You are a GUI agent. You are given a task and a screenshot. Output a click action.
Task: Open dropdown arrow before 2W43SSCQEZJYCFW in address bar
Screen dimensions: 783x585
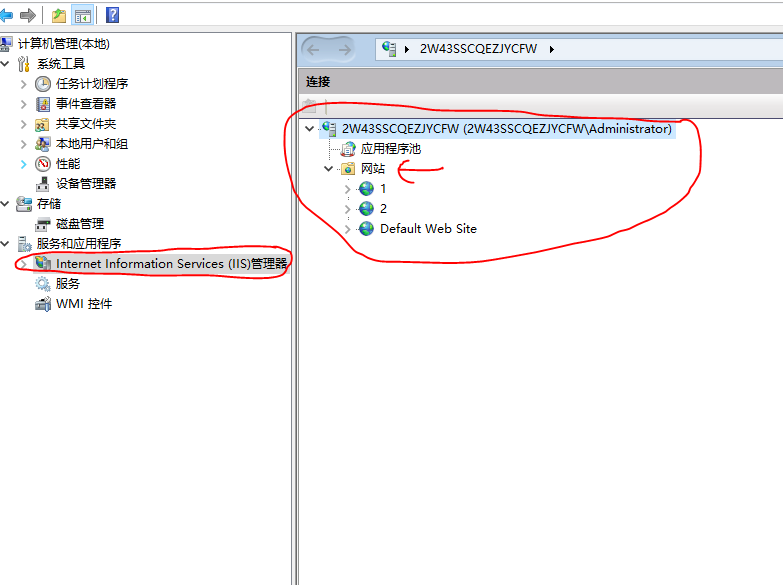pos(407,49)
